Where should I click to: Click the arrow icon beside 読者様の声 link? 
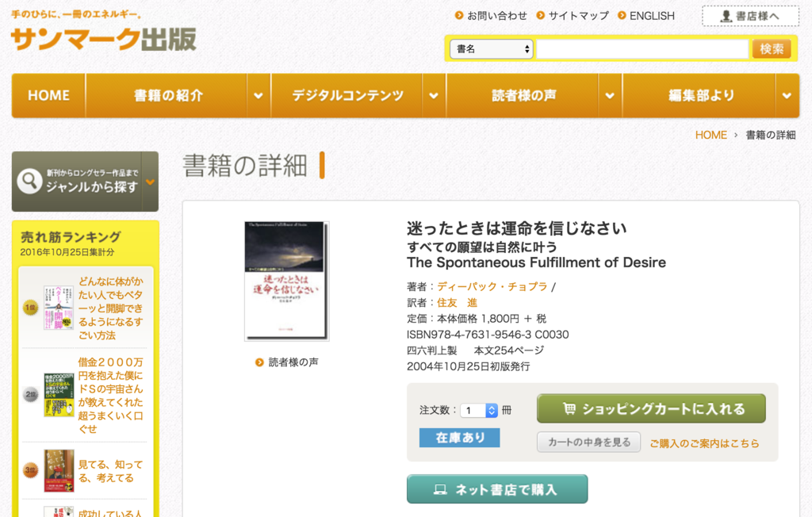point(259,362)
